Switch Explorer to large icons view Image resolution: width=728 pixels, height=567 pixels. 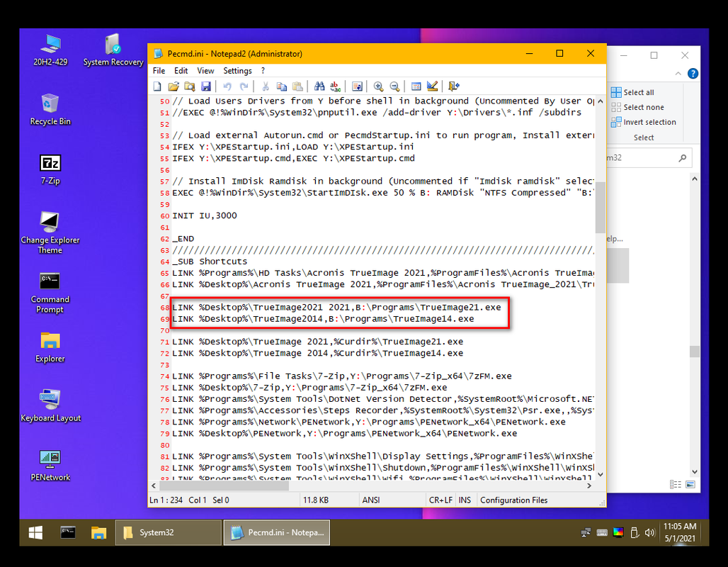690,485
